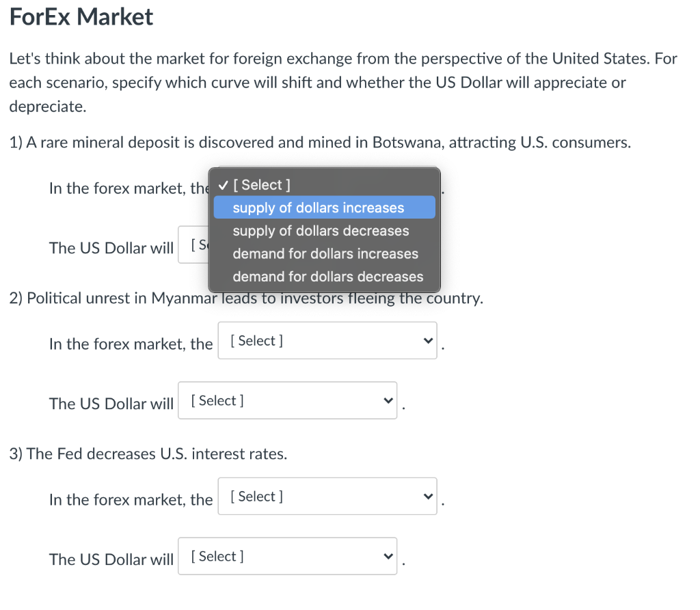Open question 3 US Dollar dropdown
This screenshot has width=700, height=610.
coord(287,556)
